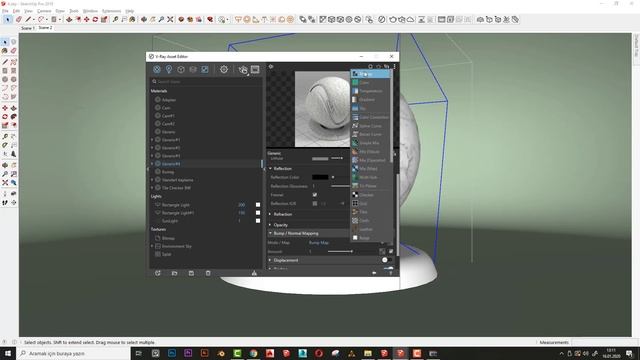
Task: Expand the Opacity section
Action: click(x=270, y=225)
